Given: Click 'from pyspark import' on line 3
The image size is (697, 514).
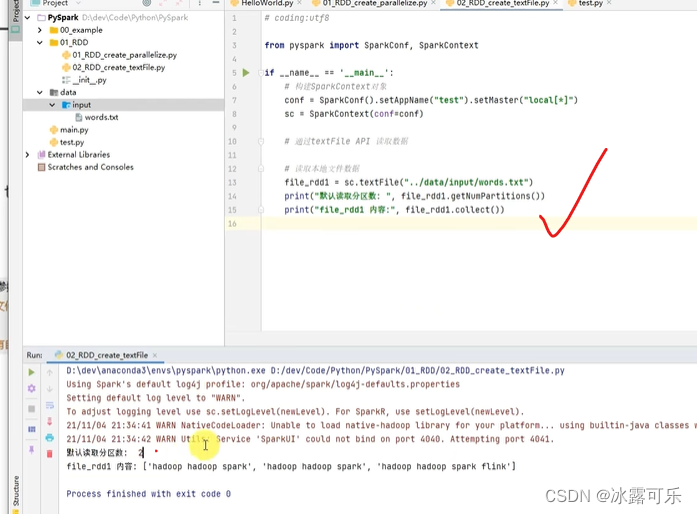Looking at the screenshot, I should 312,45.
